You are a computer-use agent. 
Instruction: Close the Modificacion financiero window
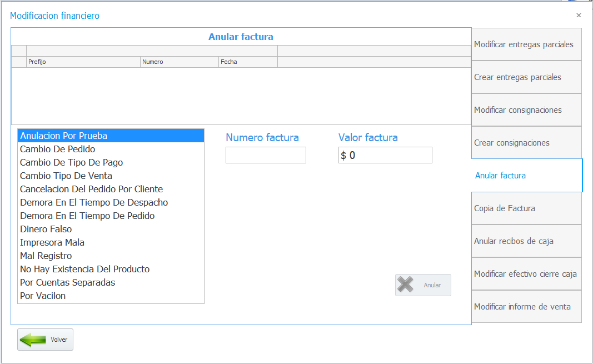click(579, 16)
